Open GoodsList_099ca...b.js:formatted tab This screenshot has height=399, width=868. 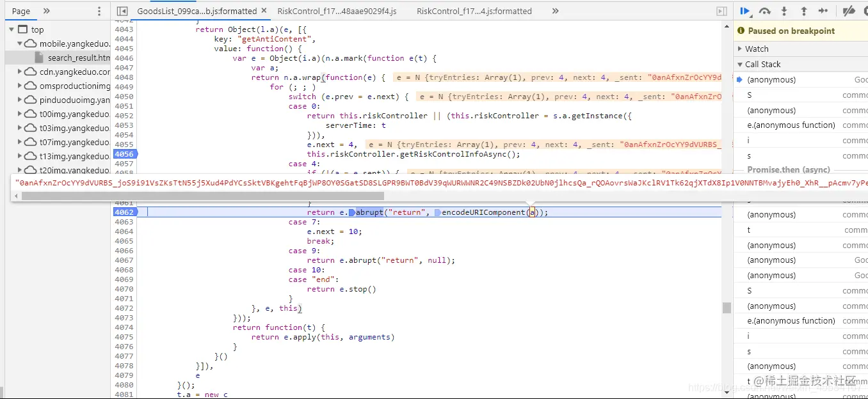tap(197, 11)
